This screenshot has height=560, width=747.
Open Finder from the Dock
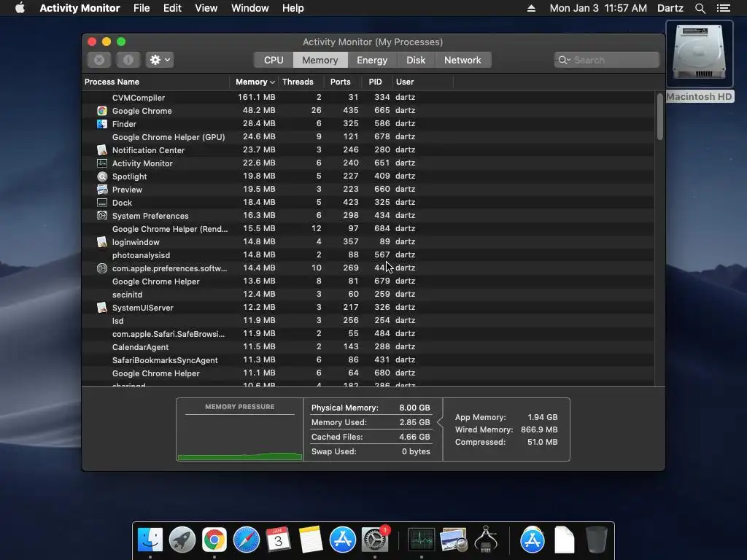[x=150, y=540]
